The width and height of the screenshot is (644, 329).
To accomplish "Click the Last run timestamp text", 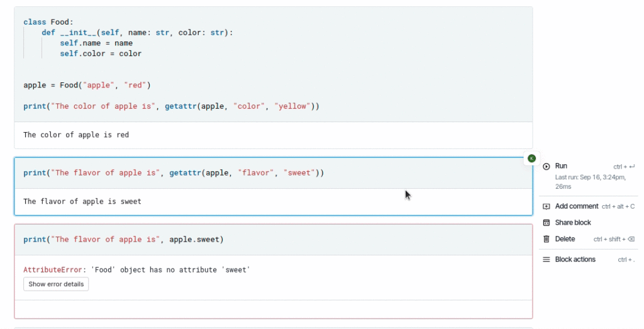I will [x=590, y=182].
